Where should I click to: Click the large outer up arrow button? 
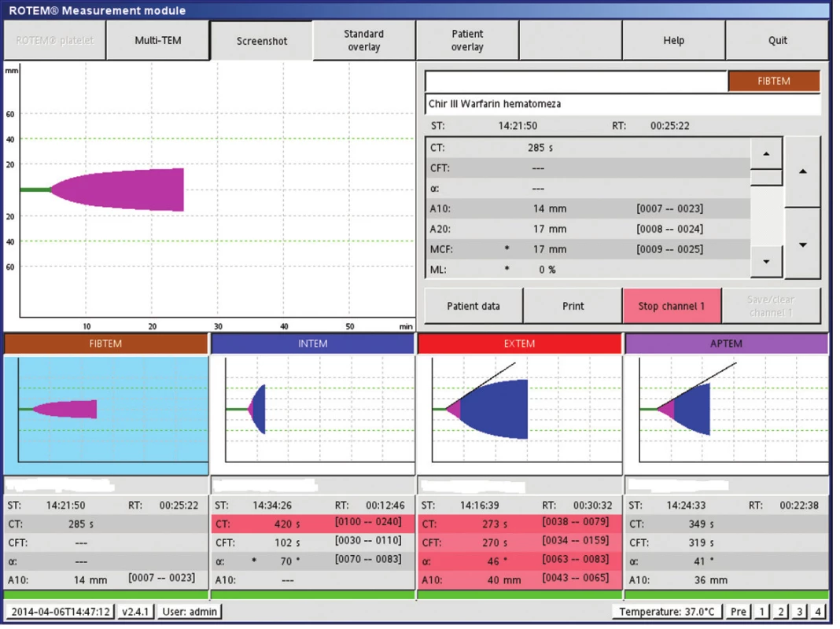802,172
